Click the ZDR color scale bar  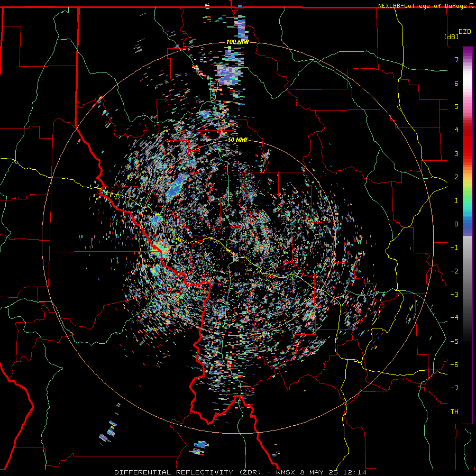tap(467, 235)
